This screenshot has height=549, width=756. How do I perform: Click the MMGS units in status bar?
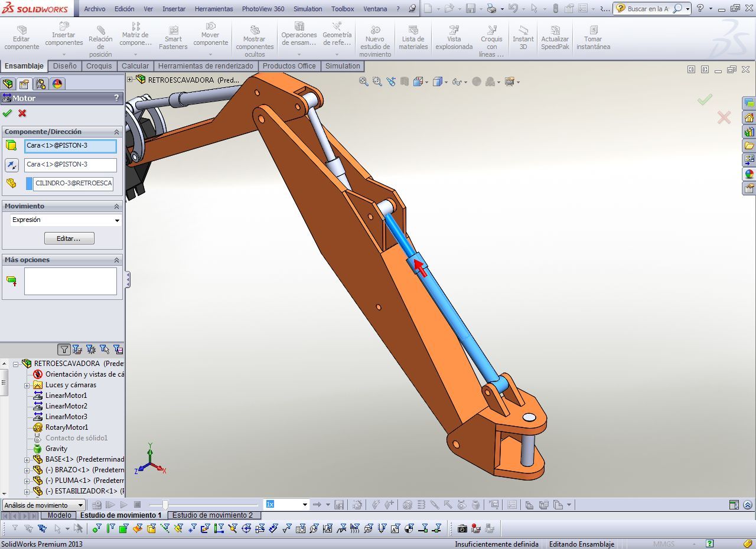663,544
